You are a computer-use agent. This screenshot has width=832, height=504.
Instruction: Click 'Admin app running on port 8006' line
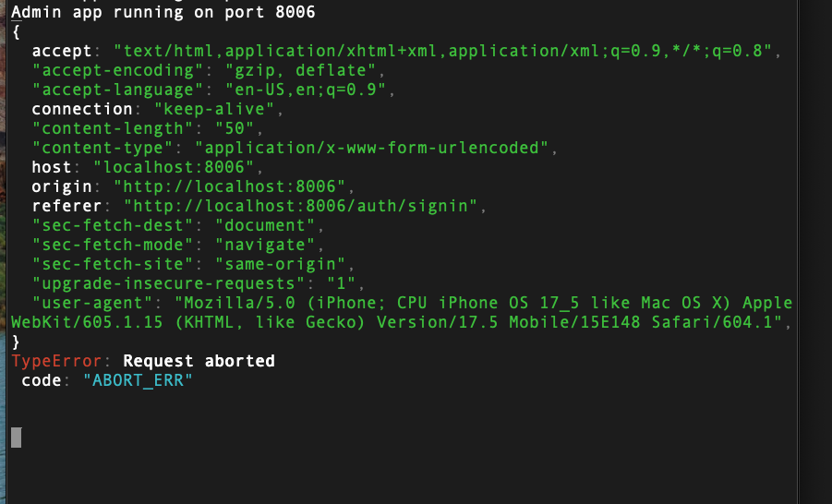pyautogui.click(x=163, y=12)
